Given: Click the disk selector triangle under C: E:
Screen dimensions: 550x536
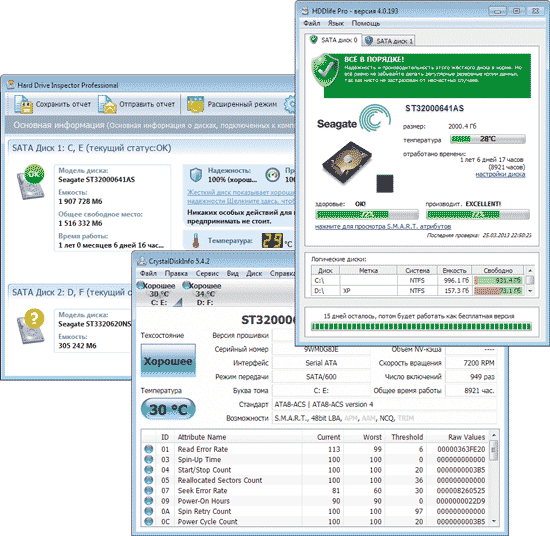Looking at the screenshot, I should [178, 303].
